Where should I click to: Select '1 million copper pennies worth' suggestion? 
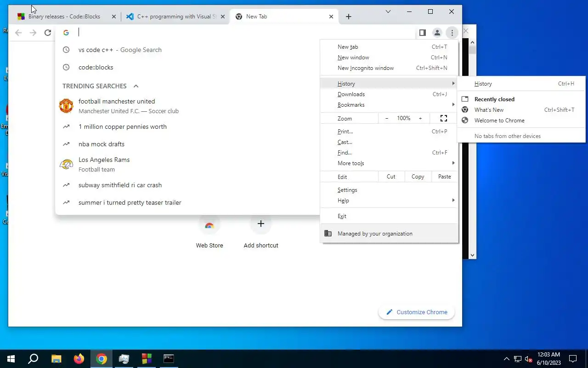point(187,126)
